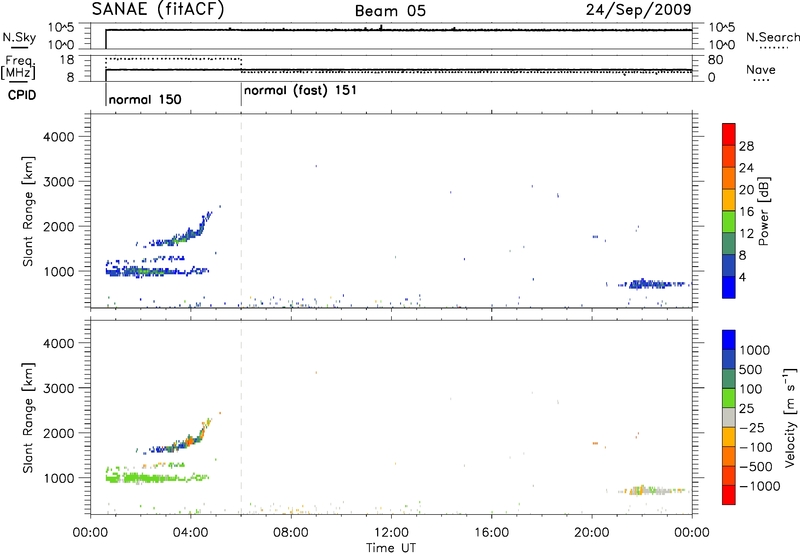Click the Beam 05 label
Image resolution: width=800 pixels, height=554 pixels.
(390, 11)
